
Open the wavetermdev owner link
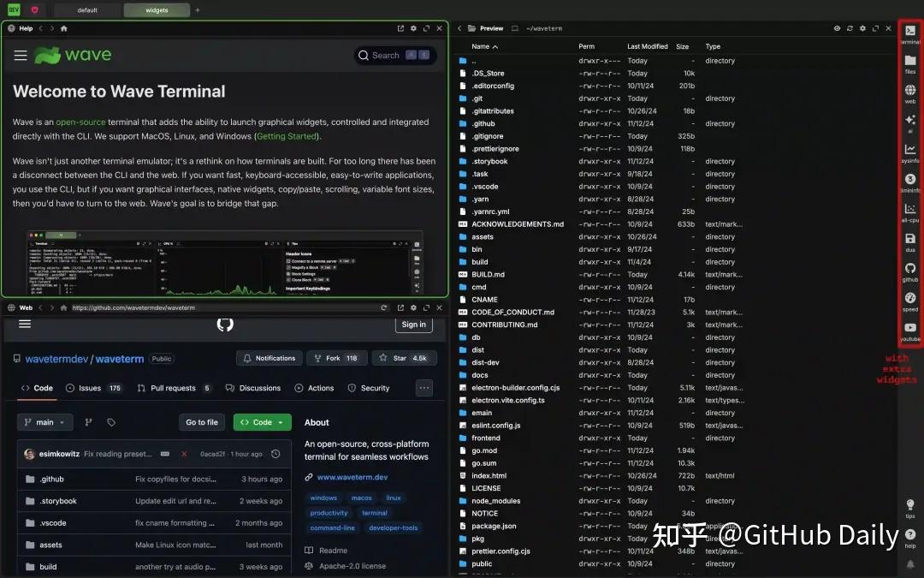pyautogui.click(x=56, y=359)
